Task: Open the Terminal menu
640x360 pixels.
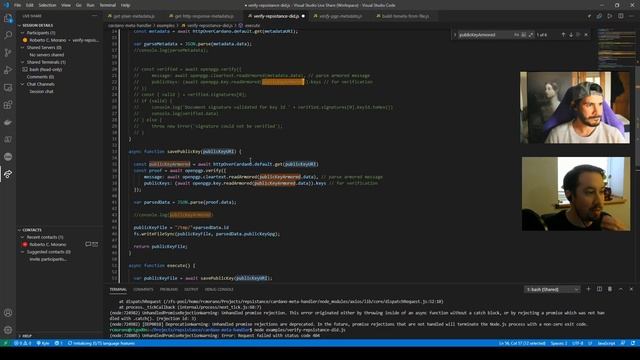Action: 108,5
